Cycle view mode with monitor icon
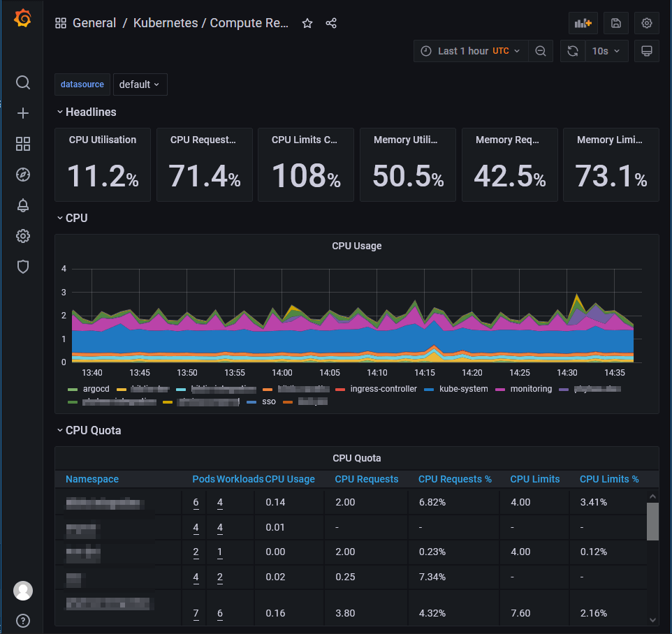 point(646,51)
